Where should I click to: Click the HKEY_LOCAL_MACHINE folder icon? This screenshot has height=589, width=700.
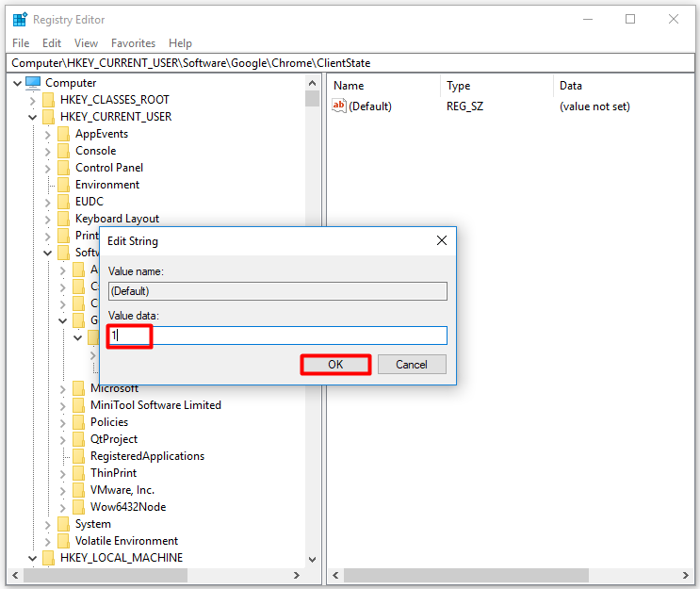point(48,558)
